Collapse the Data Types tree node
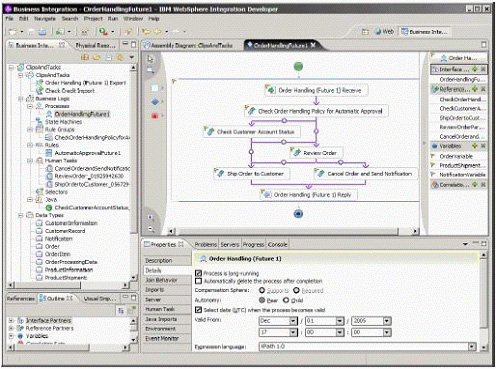 (x=21, y=215)
